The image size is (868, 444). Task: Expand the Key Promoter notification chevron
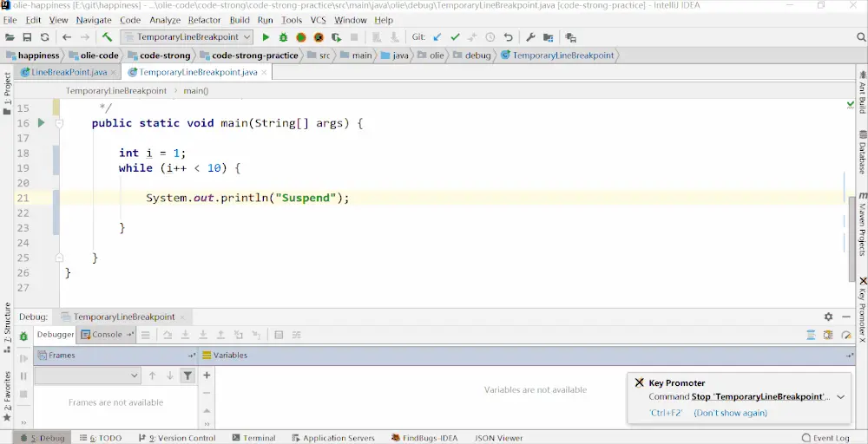[x=841, y=397]
